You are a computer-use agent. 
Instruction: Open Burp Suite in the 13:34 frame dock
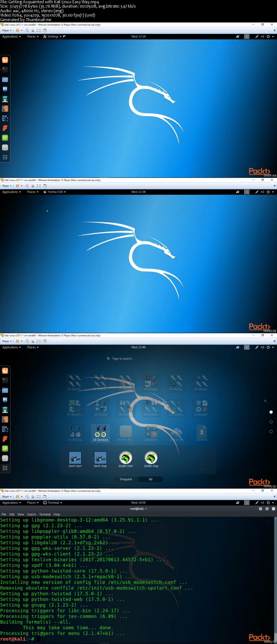click(x=5, y=109)
